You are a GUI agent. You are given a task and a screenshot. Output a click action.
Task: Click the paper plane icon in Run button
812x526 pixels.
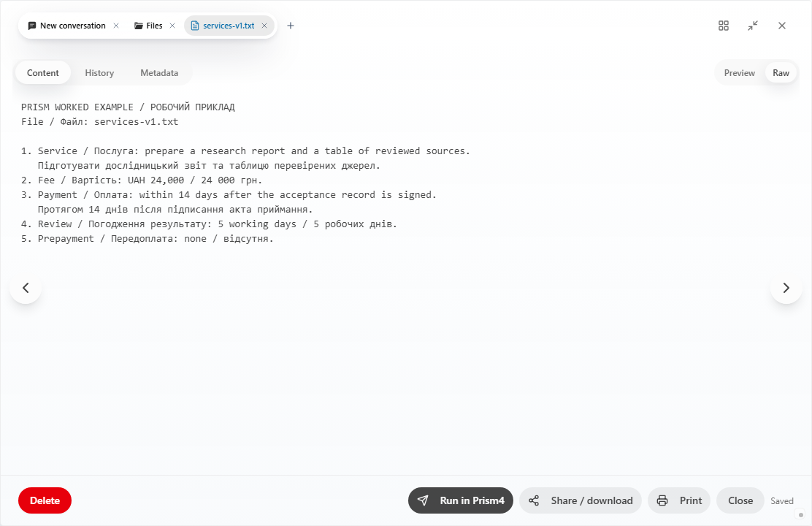pyautogui.click(x=423, y=500)
